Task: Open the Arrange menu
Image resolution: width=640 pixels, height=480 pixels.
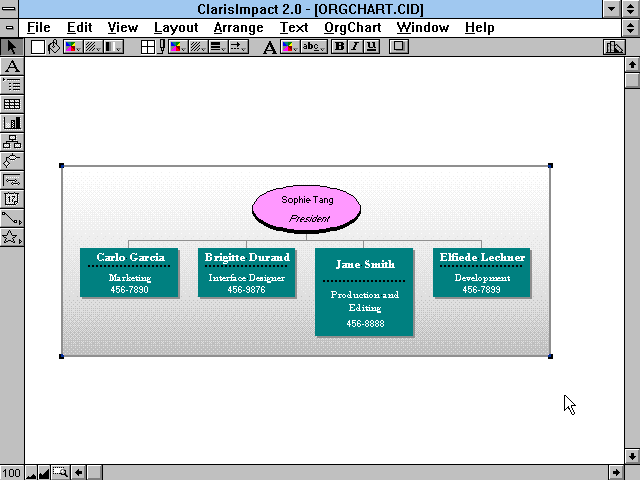Action: 238,28
